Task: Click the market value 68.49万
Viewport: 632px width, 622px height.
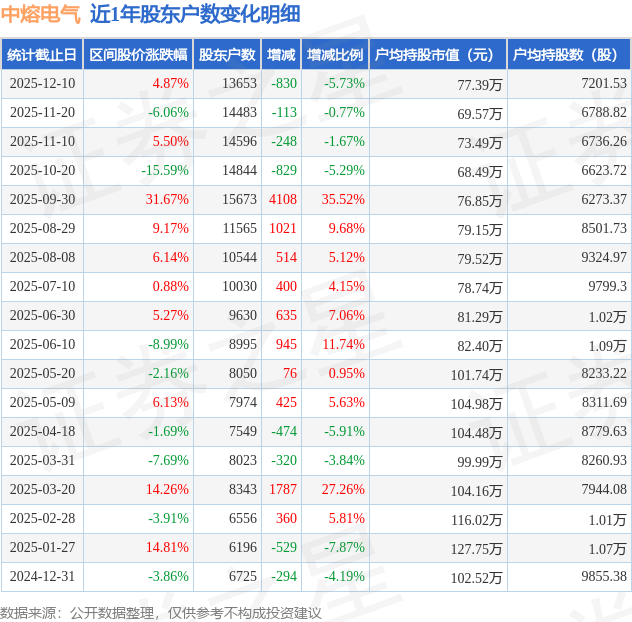Action: (x=480, y=172)
